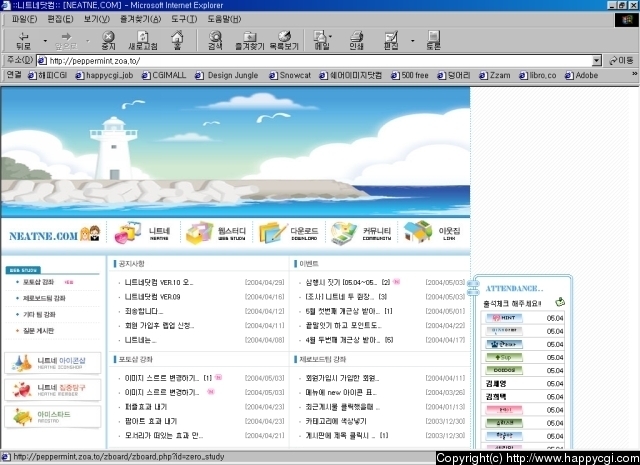Screen dimensions: 640x465
Task: Open Forward button history dropdown arrow
Action: [x=88, y=41]
